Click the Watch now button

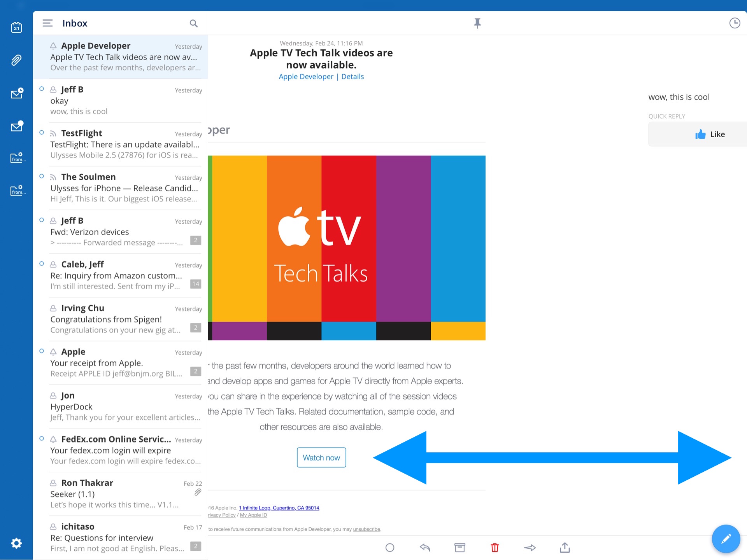point(321,457)
